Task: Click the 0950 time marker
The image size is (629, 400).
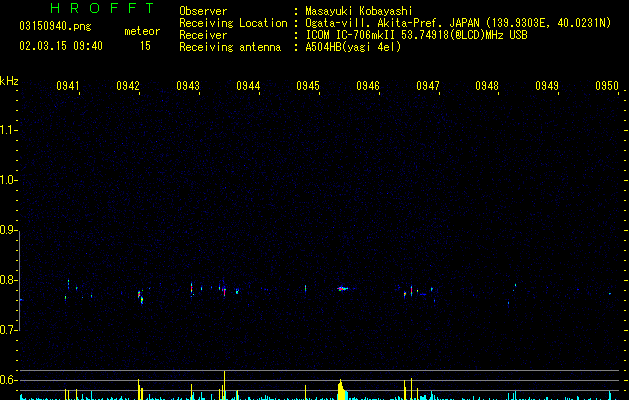Action: (x=607, y=85)
